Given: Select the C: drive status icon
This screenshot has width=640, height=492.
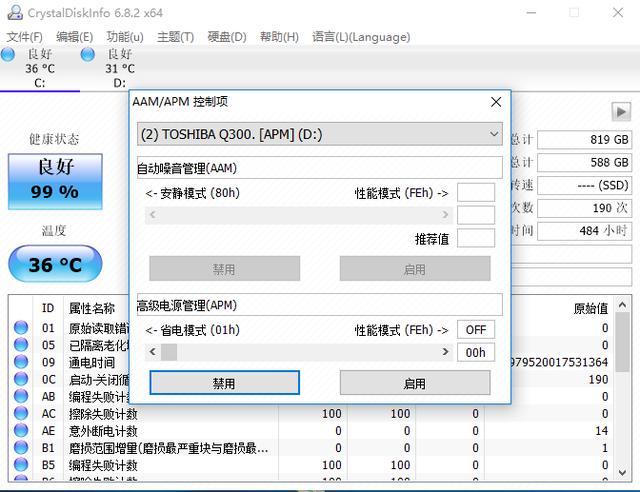Looking at the screenshot, I should pos(8,54).
